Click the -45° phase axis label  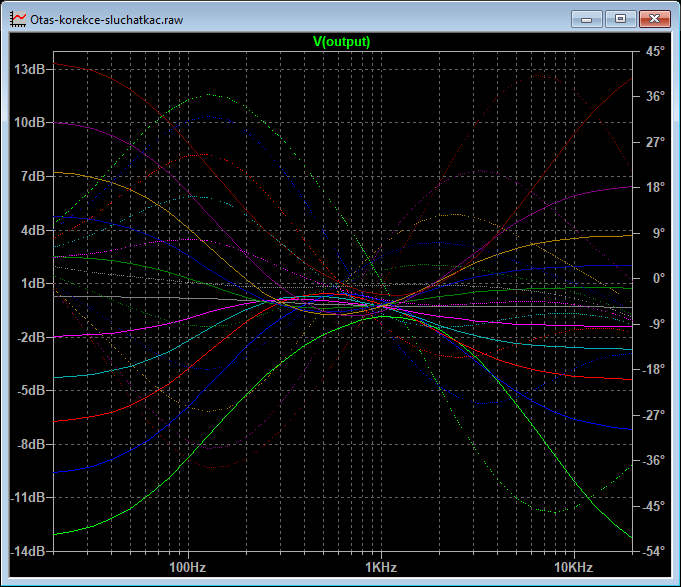(653, 506)
